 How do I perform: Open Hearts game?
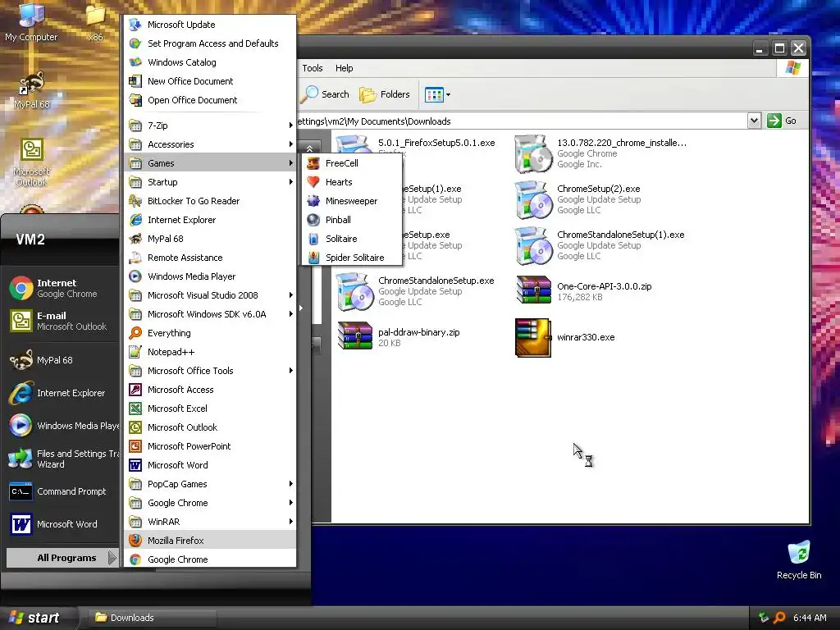point(352,182)
